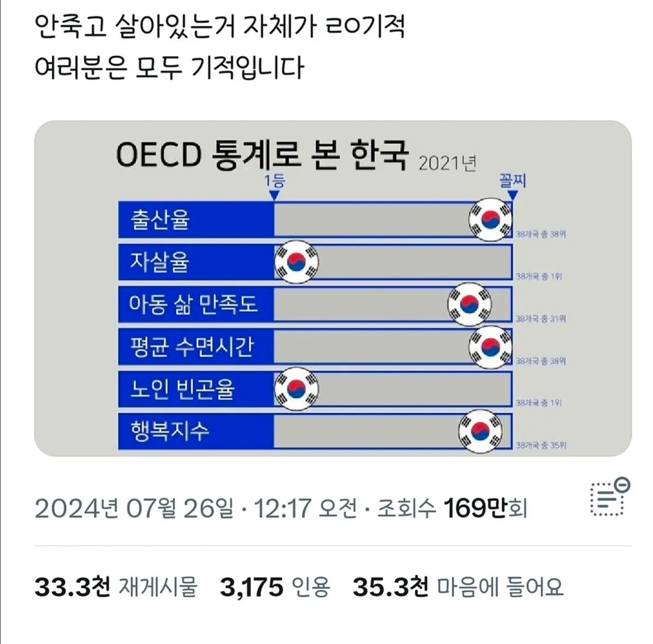Click the 행복지수 label in the chart
Image resolution: width=653 pixels, height=644 pixels.
(170, 431)
